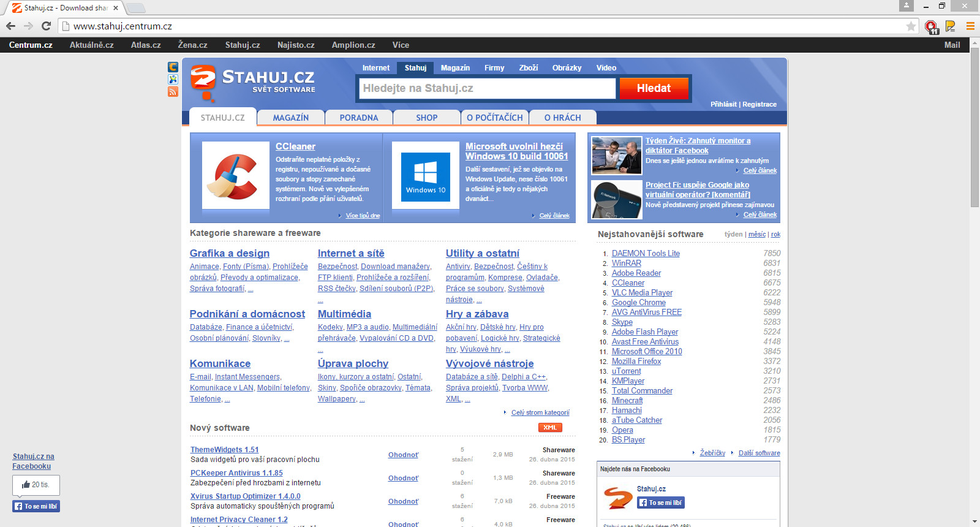980x527 pixels.
Task: Open the Žebříčky rankings link
Action: [712, 453]
